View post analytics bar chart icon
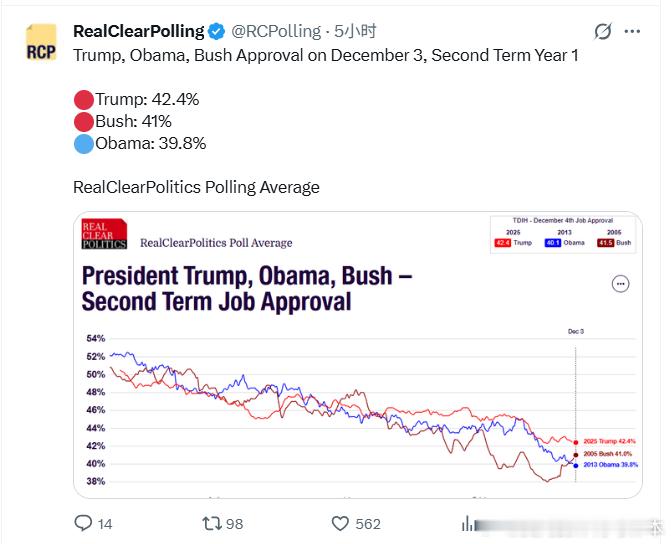 (x=468, y=523)
